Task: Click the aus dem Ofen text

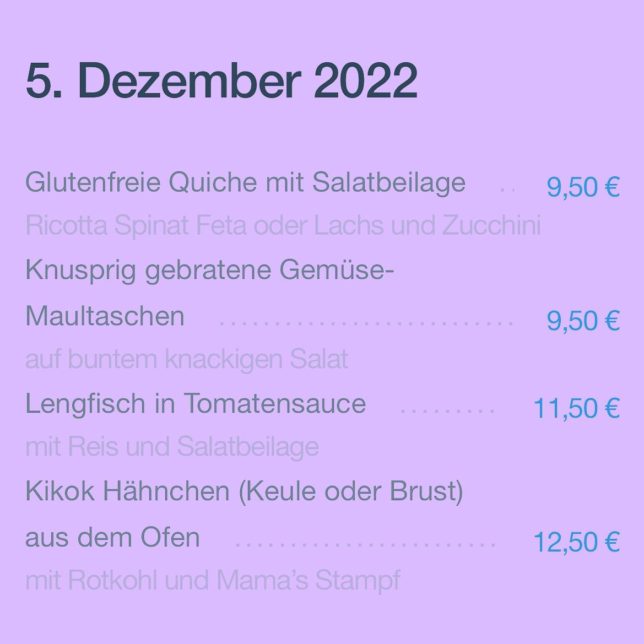Action: pos(112,538)
